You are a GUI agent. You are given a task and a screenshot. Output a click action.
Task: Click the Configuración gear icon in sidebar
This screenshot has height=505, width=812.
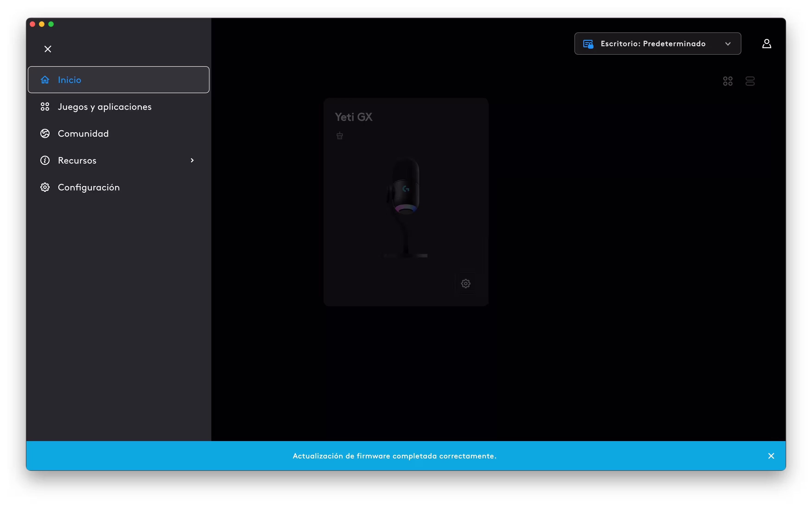(x=45, y=187)
